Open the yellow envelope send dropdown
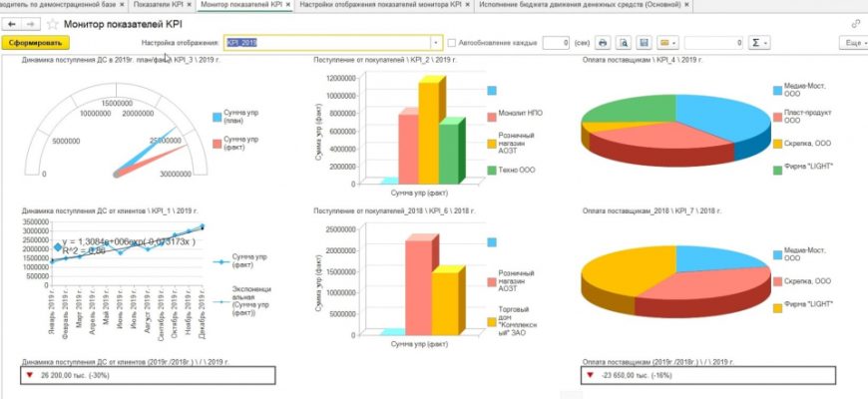 pos(668,44)
